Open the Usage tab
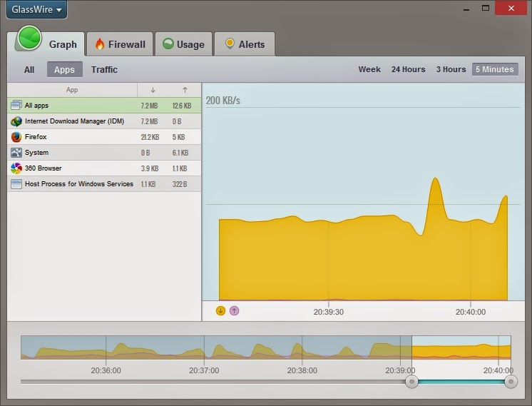Screen dimensions: 532x406 point(183,44)
